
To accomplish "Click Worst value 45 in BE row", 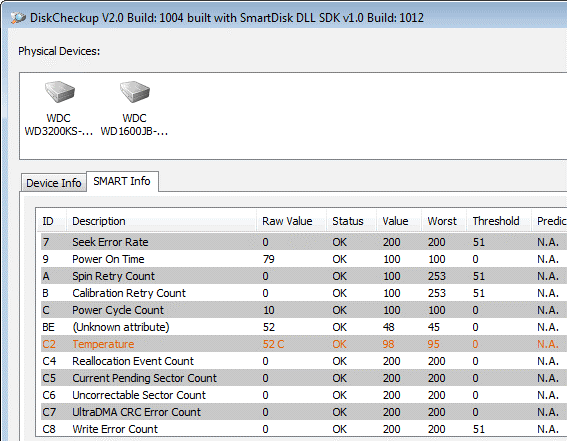I will pyautogui.click(x=434, y=327).
